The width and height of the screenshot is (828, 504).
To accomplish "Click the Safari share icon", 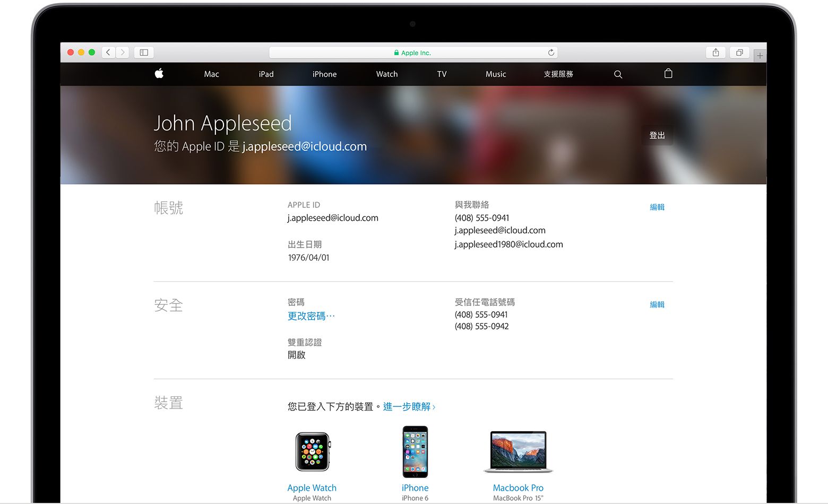I will pyautogui.click(x=715, y=52).
